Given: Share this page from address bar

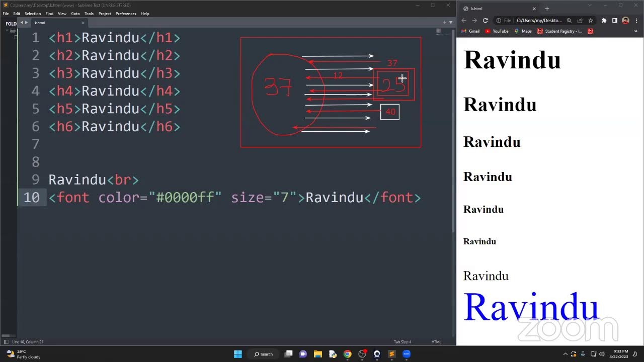Looking at the screenshot, I should click(580, 21).
